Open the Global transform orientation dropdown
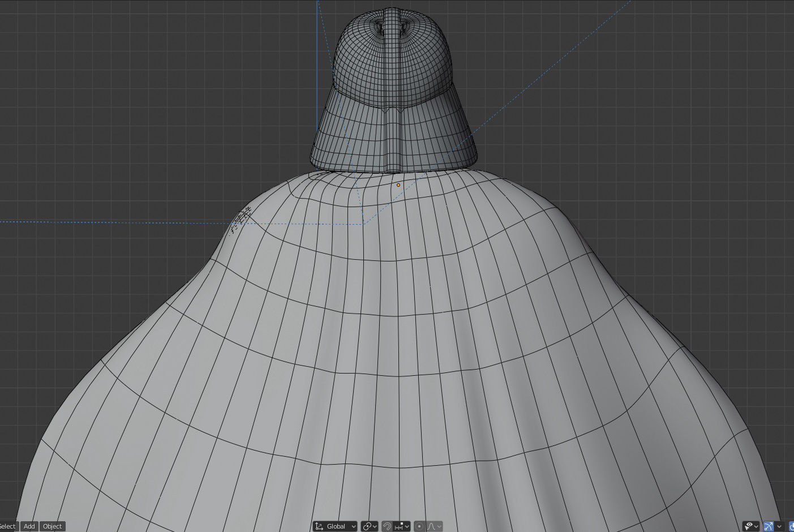The width and height of the screenshot is (794, 532). [335, 526]
